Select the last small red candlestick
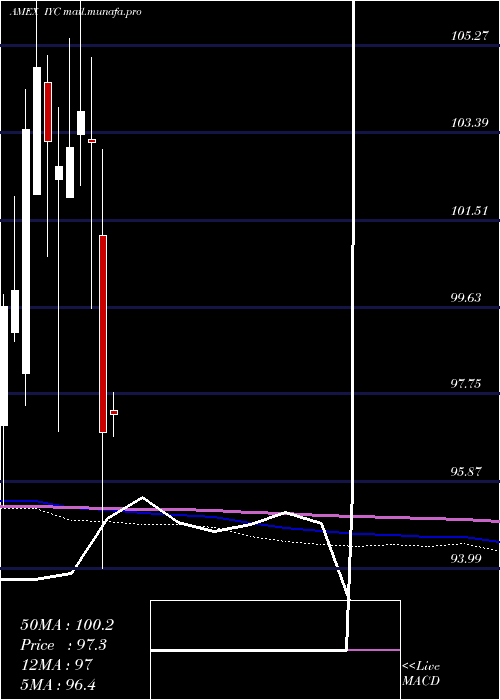The width and height of the screenshot is (500, 700). click(114, 412)
